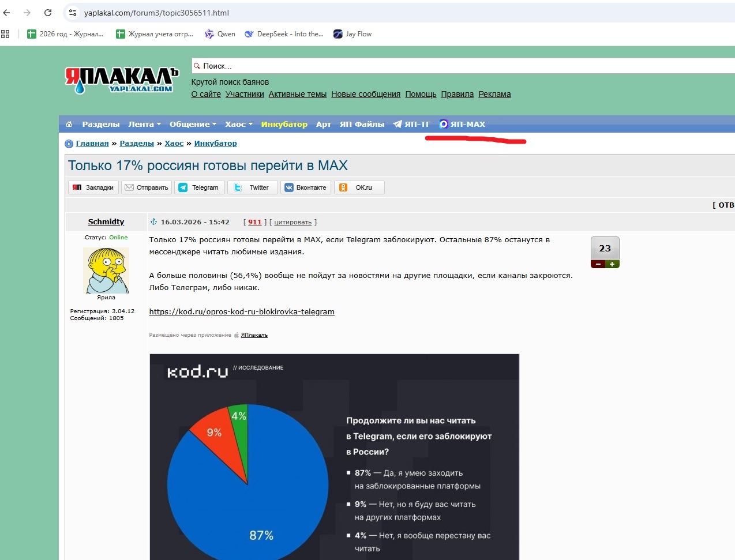Screen dimensions: 735x560
Task: Expand the Общение dropdown menu
Action: pyautogui.click(x=193, y=124)
